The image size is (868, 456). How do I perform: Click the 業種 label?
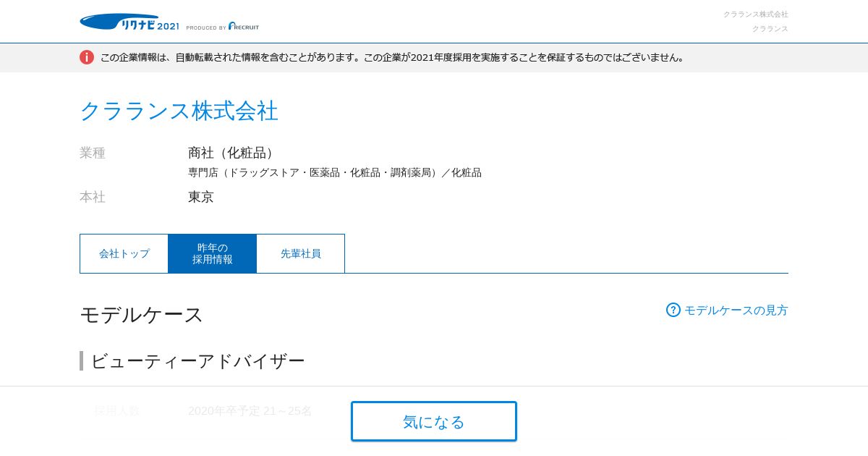click(x=93, y=153)
